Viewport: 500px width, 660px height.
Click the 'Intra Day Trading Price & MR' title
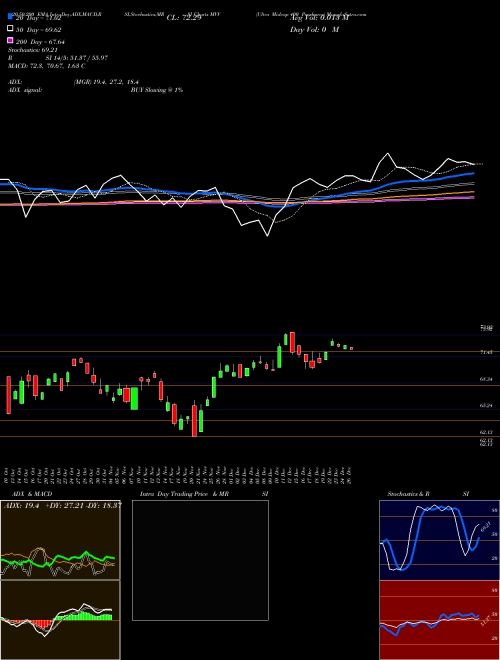point(184,494)
